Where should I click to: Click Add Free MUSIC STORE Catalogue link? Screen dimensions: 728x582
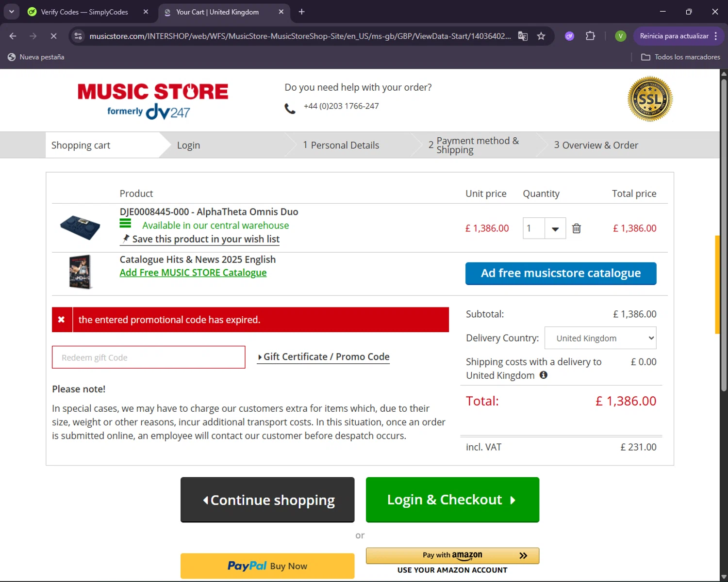click(x=193, y=273)
